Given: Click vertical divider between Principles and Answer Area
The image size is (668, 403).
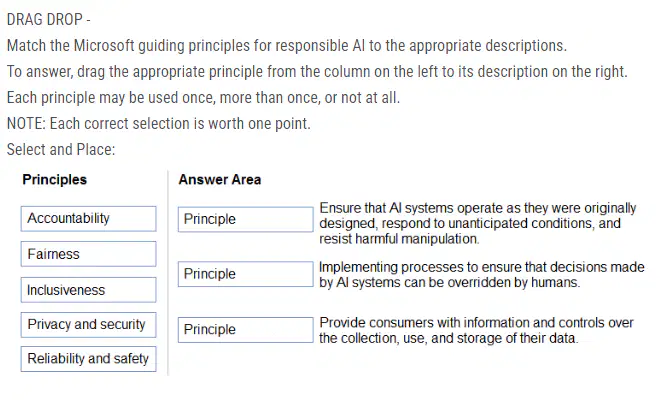Looking at the screenshot, I should (168, 273).
